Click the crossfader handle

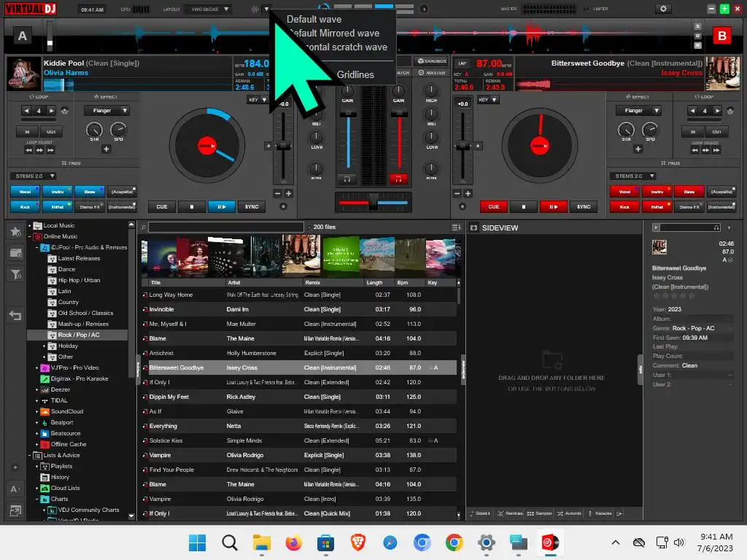coord(373,202)
